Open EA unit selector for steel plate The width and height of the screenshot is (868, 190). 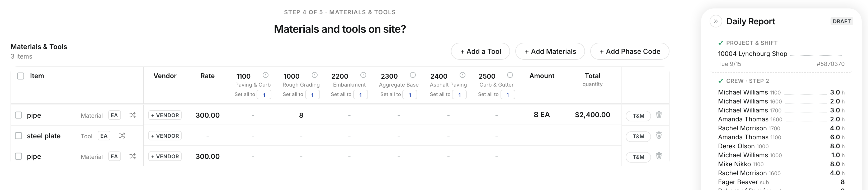[104, 136]
